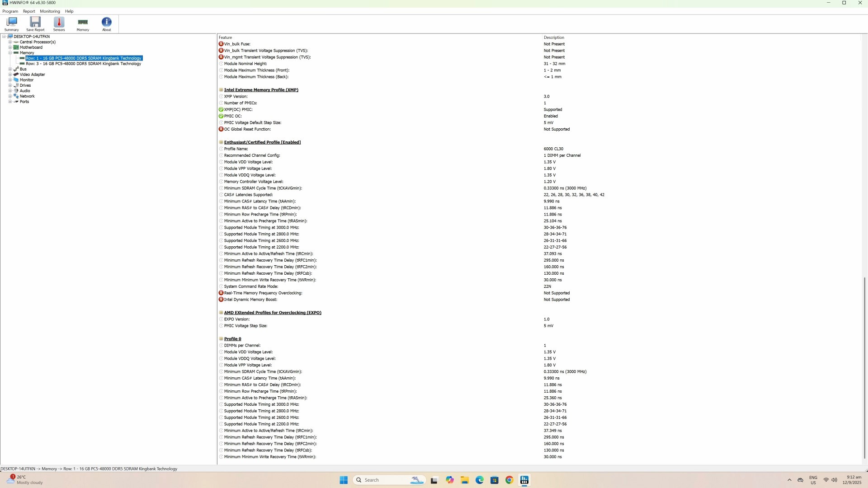Click the Profile 0 section heading
868x488 pixels.
point(233,339)
